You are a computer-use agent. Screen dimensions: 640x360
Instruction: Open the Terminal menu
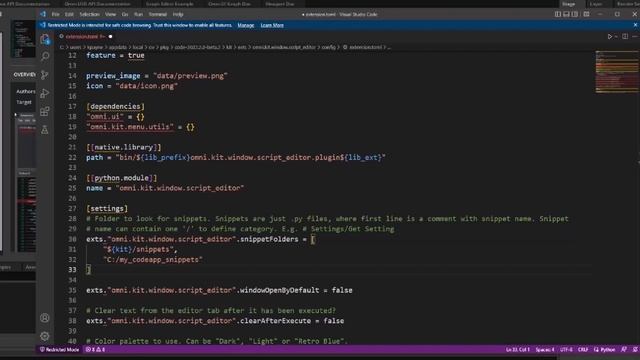[158, 14]
